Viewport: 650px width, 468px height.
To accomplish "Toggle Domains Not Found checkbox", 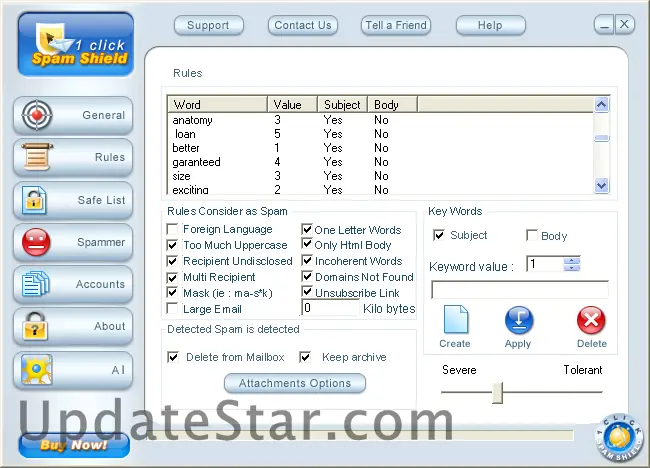I will click(307, 276).
